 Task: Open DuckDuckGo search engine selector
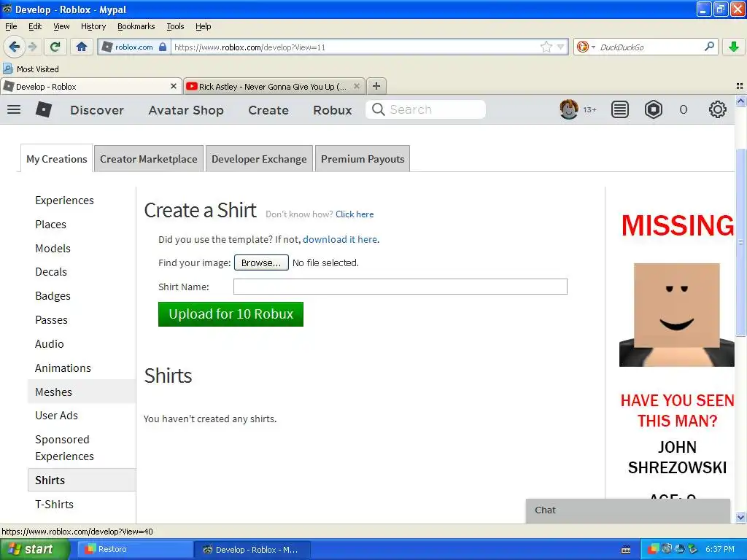click(x=586, y=47)
